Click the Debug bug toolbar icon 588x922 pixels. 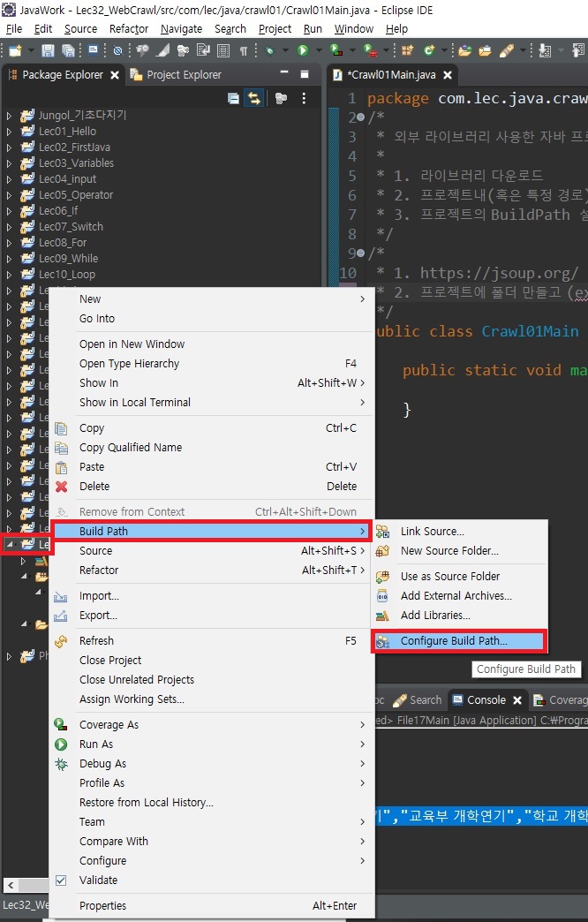tap(270, 50)
